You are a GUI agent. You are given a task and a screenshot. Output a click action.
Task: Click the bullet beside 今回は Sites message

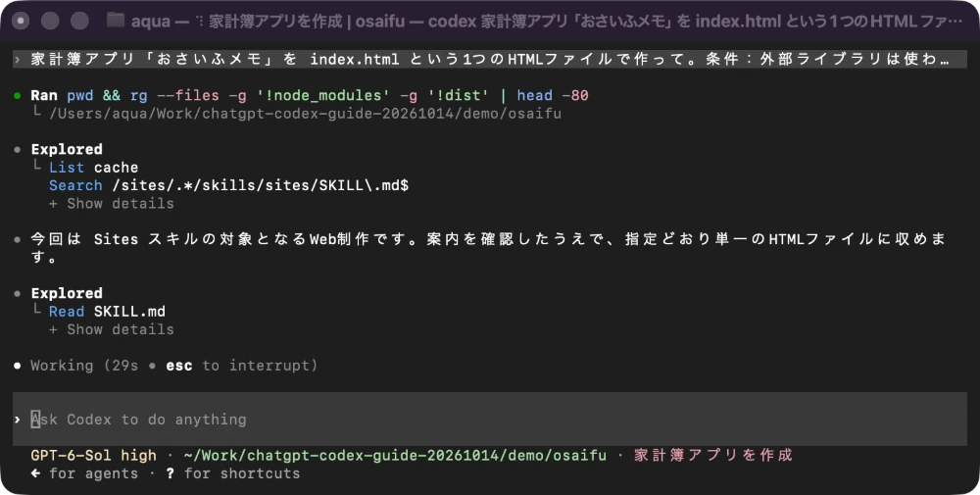[x=18, y=239]
